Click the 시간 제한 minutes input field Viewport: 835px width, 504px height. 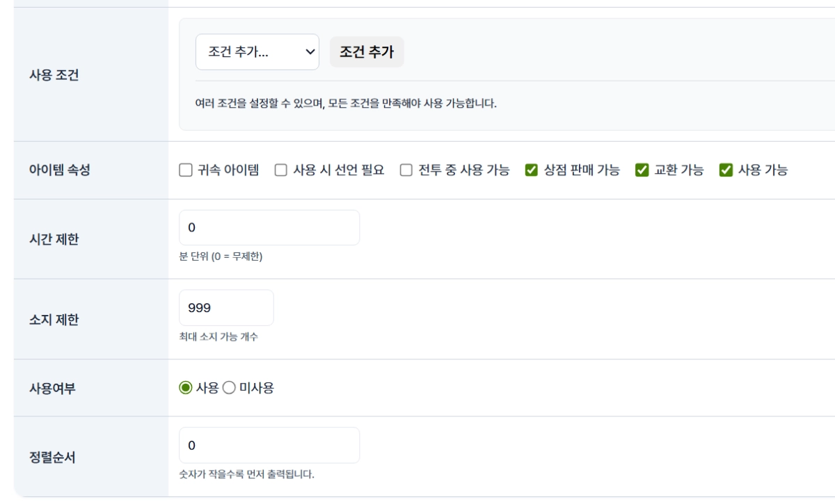click(x=269, y=228)
